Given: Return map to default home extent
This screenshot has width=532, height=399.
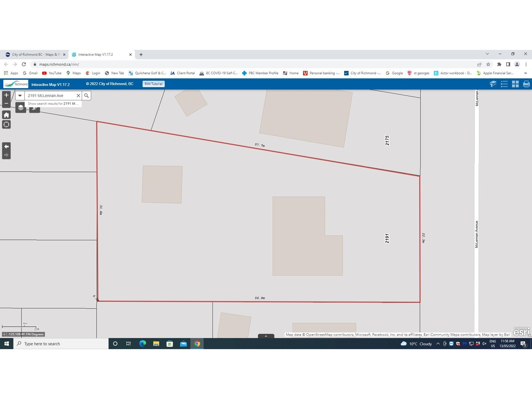Looking at the screenshot, I should [x=6, y=115].
